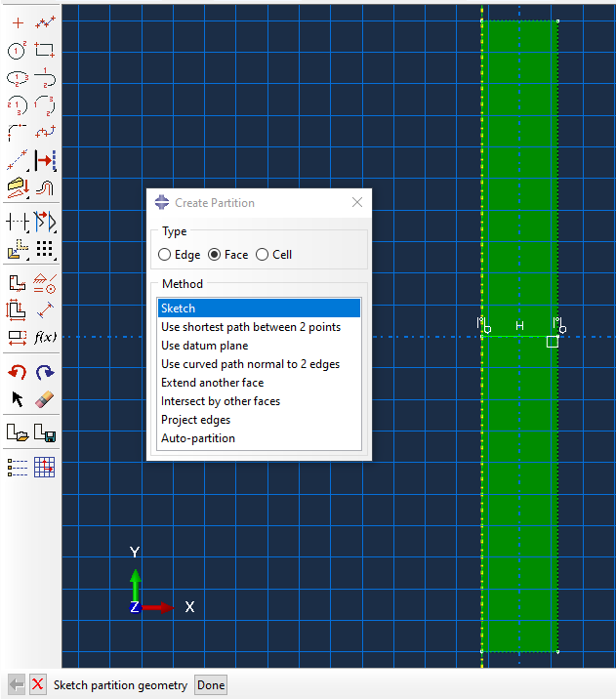616x699 pixels.
Task: Select the Create Ellipse tool
Action: coord(17,78)
